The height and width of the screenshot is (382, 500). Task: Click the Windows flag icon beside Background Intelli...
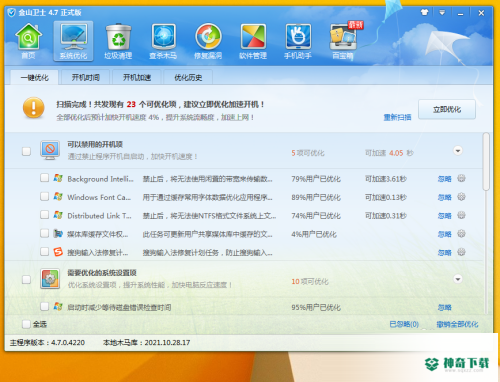tap(58, 178)
